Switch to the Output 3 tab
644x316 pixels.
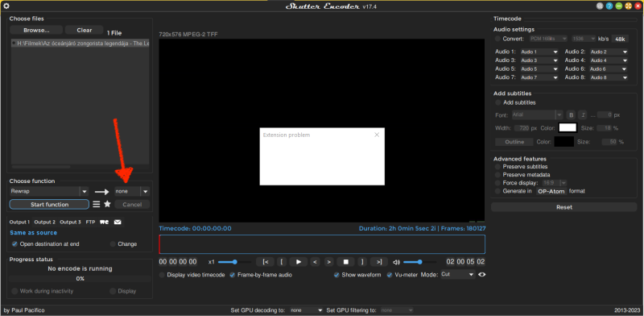click(x=70, y=222)
